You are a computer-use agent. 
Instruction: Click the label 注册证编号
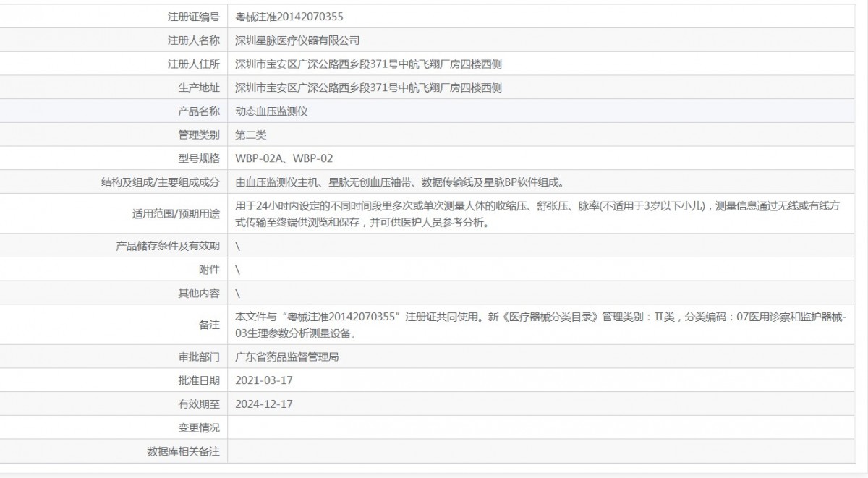(x=193, y=16)
